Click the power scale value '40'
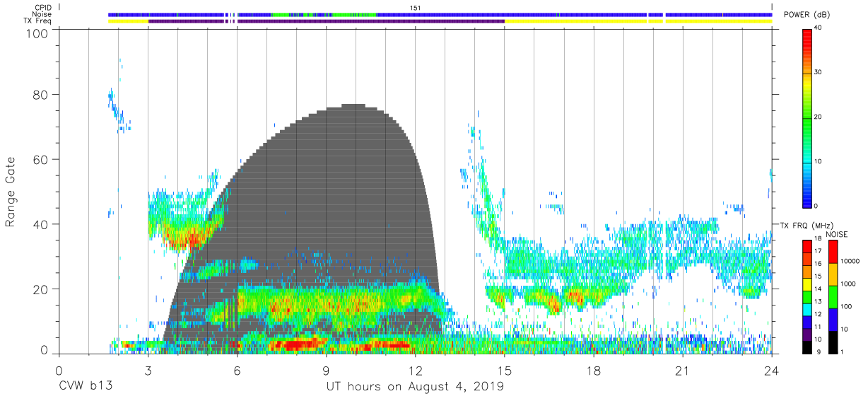This screenshot has height=401, width=868. click(x=819, y=28)
